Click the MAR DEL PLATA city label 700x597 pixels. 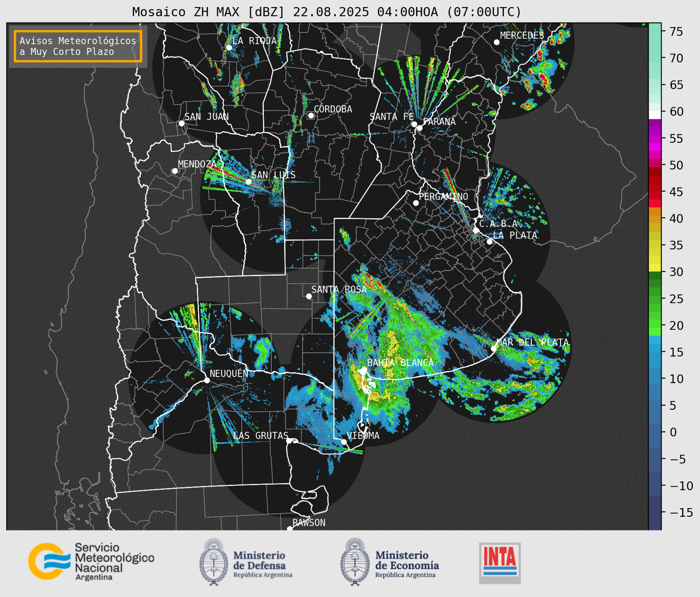point(532,342)
